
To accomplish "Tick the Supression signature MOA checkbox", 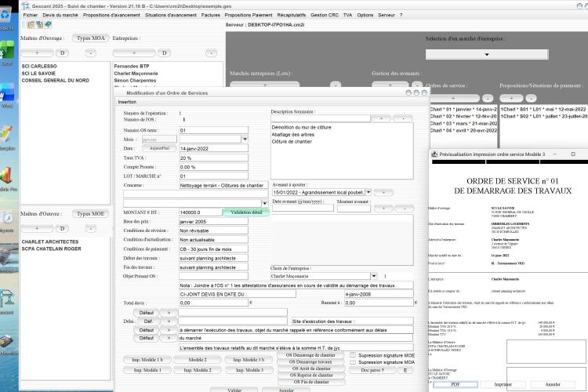I will [x=353, y=362].
